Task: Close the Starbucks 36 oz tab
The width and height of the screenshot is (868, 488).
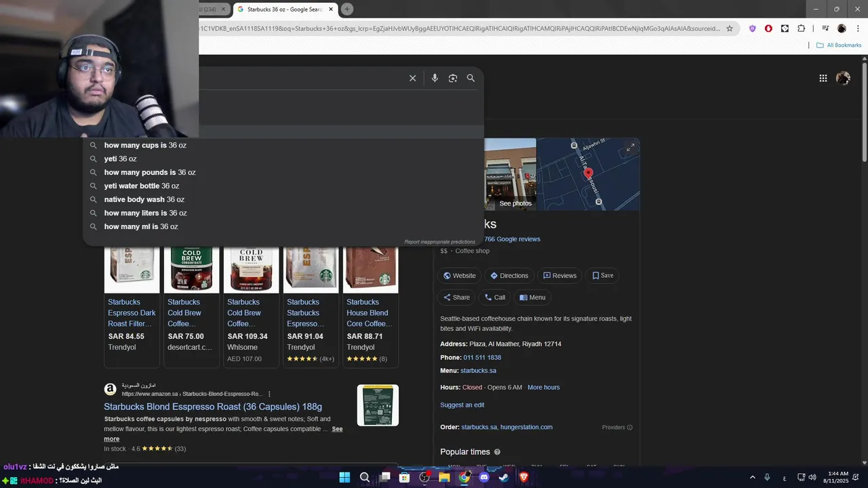Action: pos(331,9)
